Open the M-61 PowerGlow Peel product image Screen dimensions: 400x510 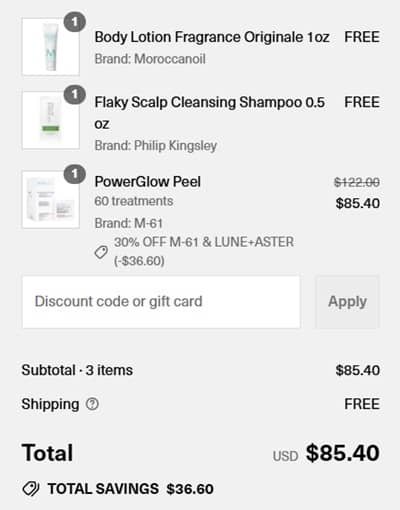51,200
